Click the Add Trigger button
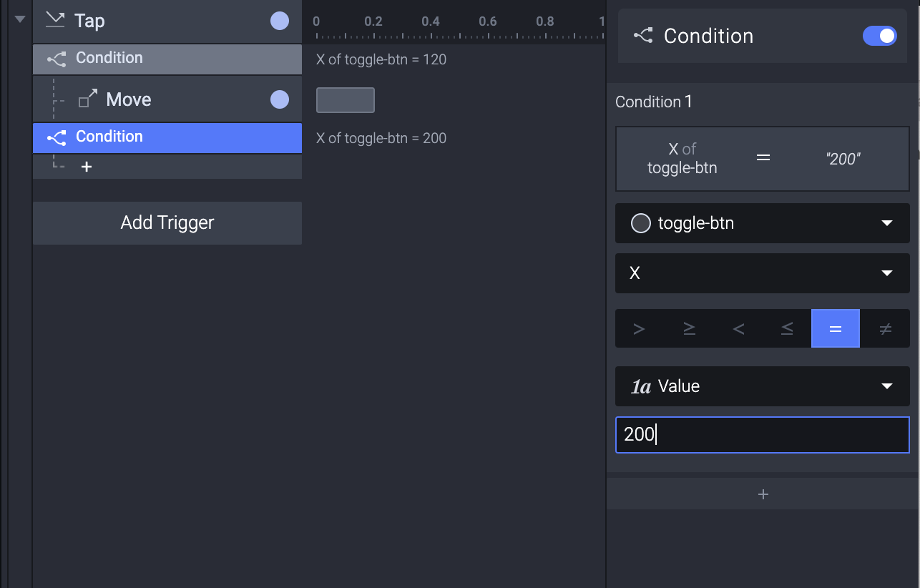920x588 pixels. [x=167, y=222]
